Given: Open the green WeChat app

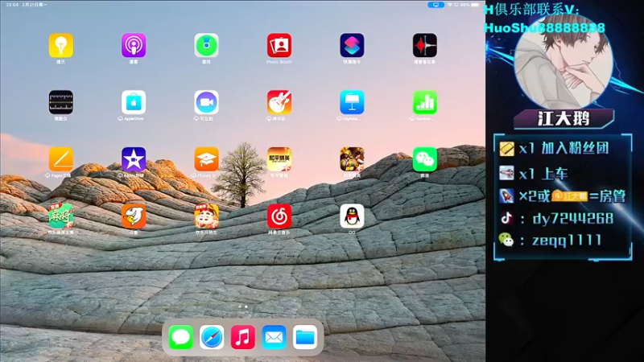Looking at the screenshot, I should [x=425, y=158].
